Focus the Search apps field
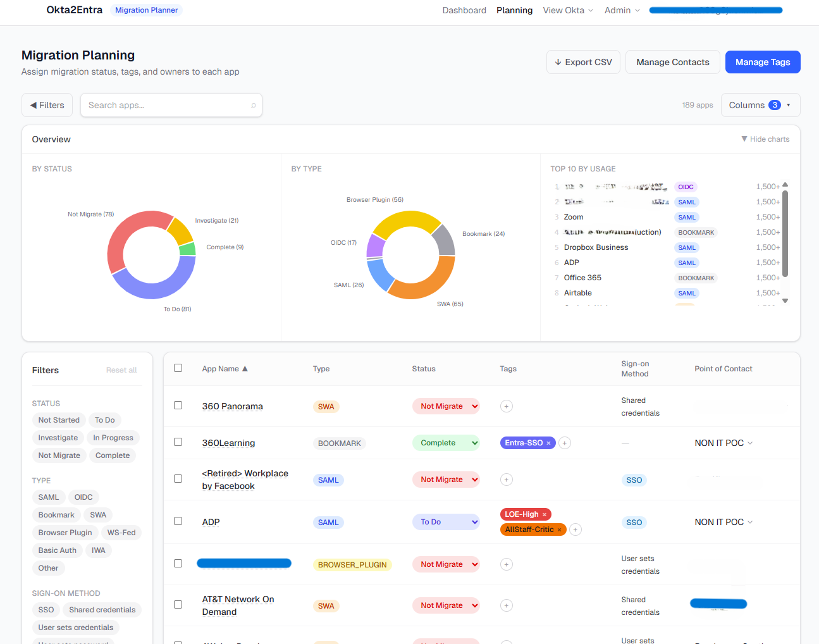This screenshot has width=819, height=644. tap(171, 105)
